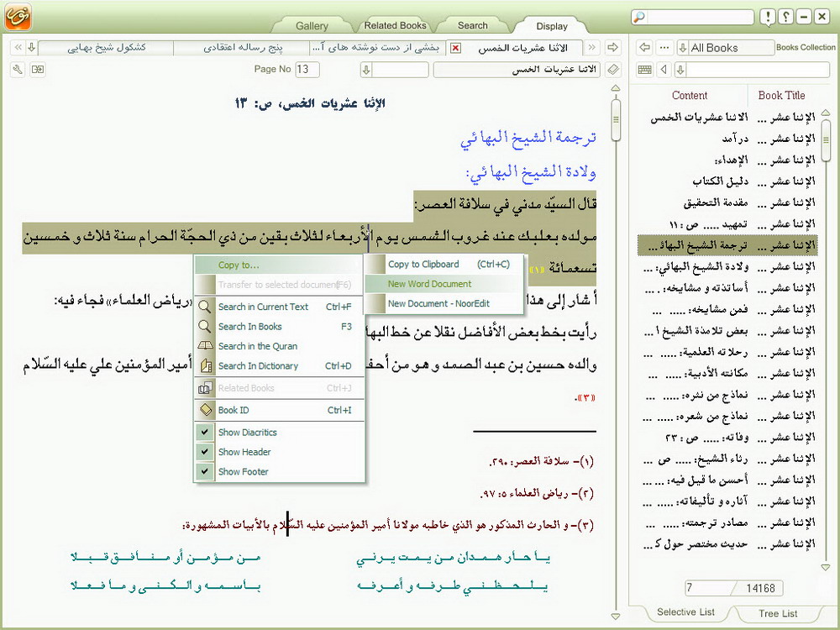Click the document scrollbar up arrow
This screenshot has height=630, width=840.
coord(616,88)
